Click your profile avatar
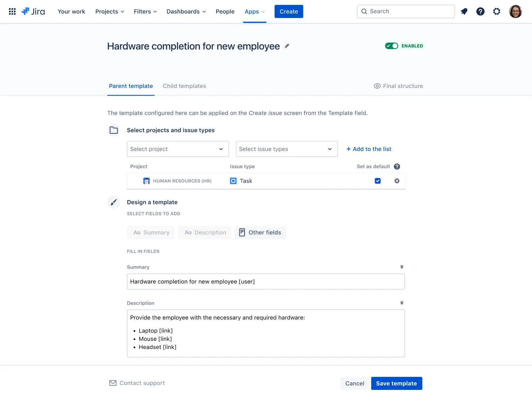Image resolution: width=532 pixels, height=401 pixels. (x=515, y=11)
